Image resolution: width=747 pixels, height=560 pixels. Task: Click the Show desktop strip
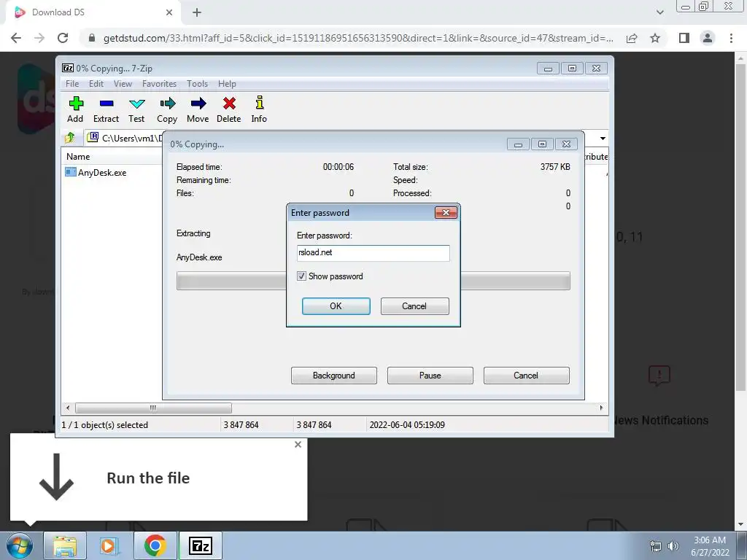742,545
